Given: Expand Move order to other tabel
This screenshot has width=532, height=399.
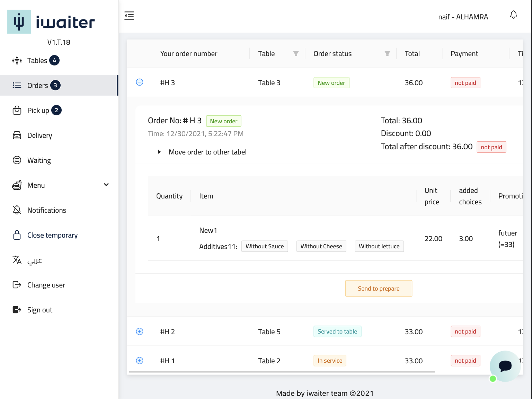Looking at the screenshot, I should (159, 152).
